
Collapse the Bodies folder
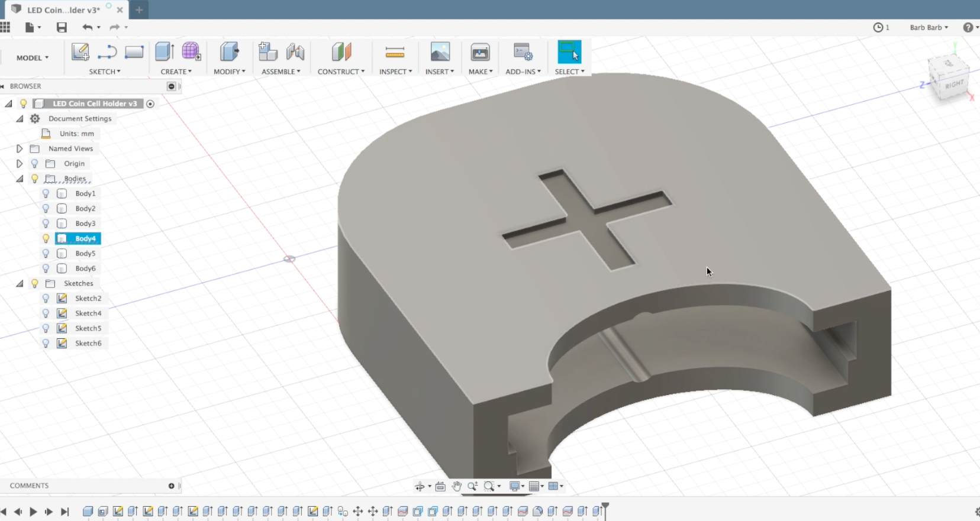click(20, 179)
